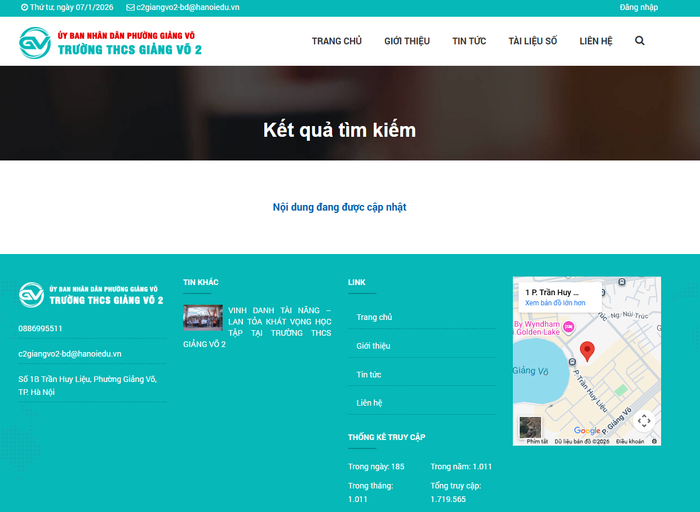Click the Giảng Võ lake label on the map
The height and width of the screenshot is (512, 700).
point(530,370)
